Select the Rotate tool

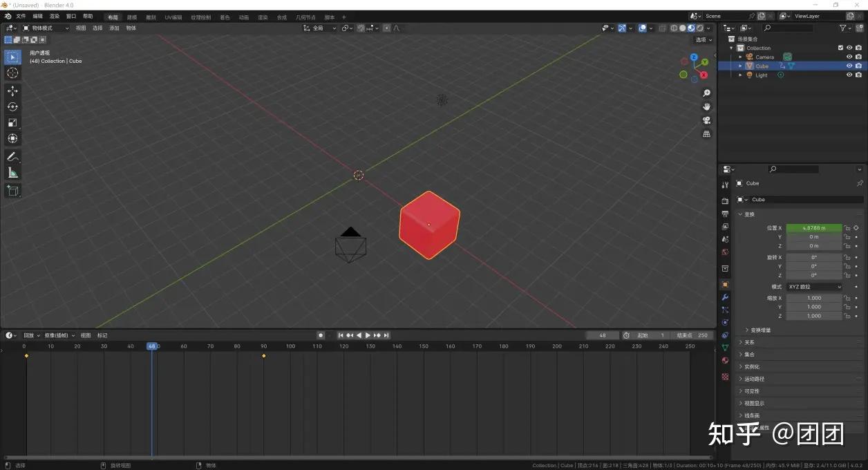(x=12, y=106)
